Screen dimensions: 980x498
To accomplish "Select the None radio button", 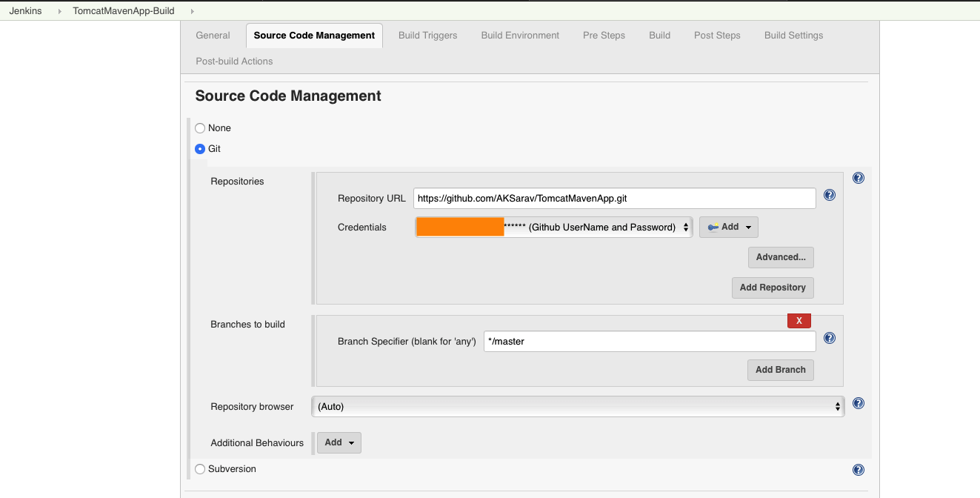I will (x=200, y=128).
